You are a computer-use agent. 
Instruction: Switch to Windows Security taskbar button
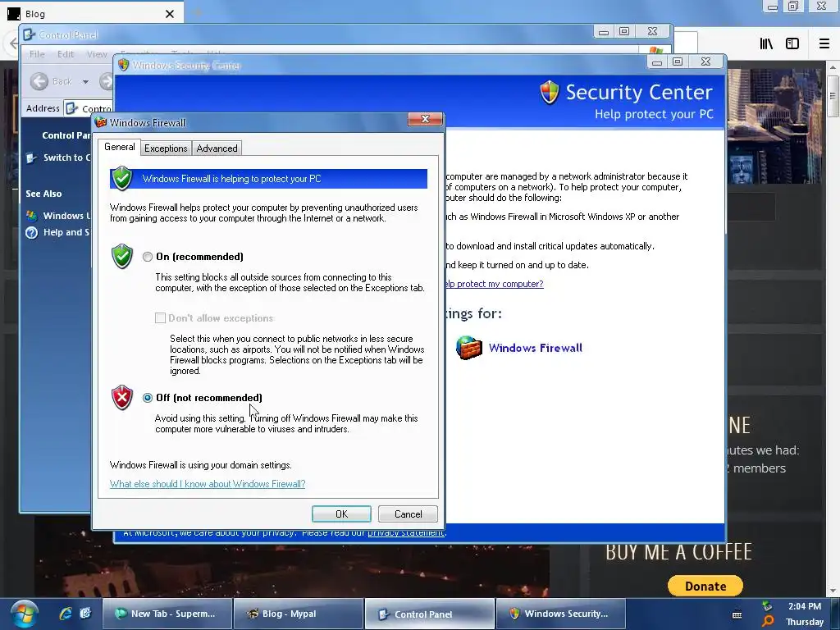click(560, 614)
